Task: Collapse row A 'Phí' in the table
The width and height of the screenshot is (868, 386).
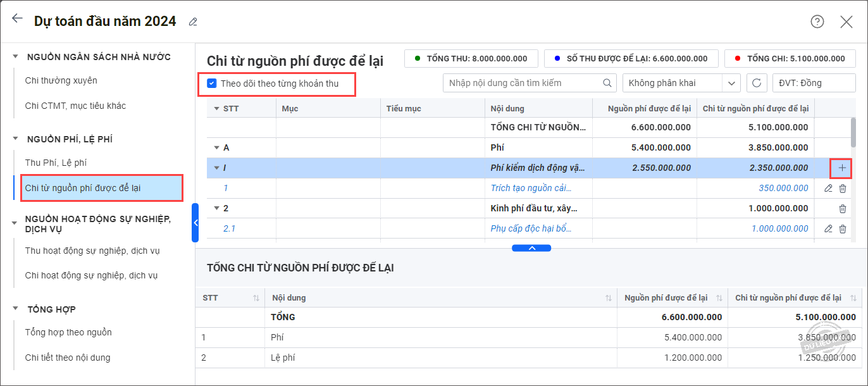Action: point(216,148)
